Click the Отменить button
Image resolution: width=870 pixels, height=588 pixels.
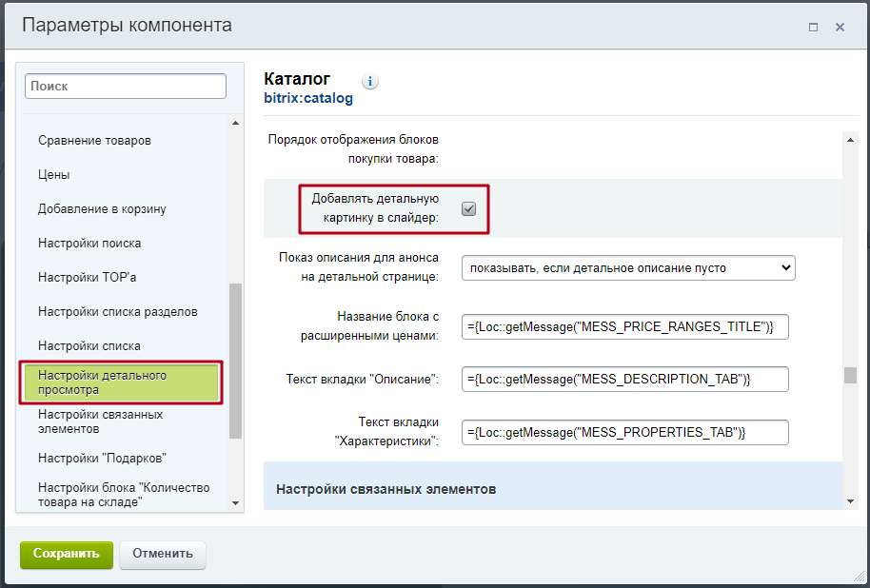click(163, 554)
